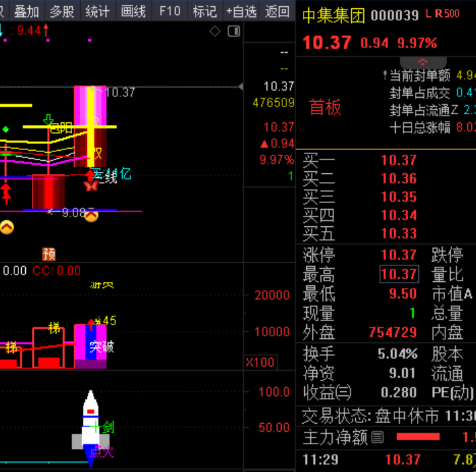Click the 476509 volume value on axis
This screenshot has width=476, height=472.
pyautogui.click(x=274, y=103)
